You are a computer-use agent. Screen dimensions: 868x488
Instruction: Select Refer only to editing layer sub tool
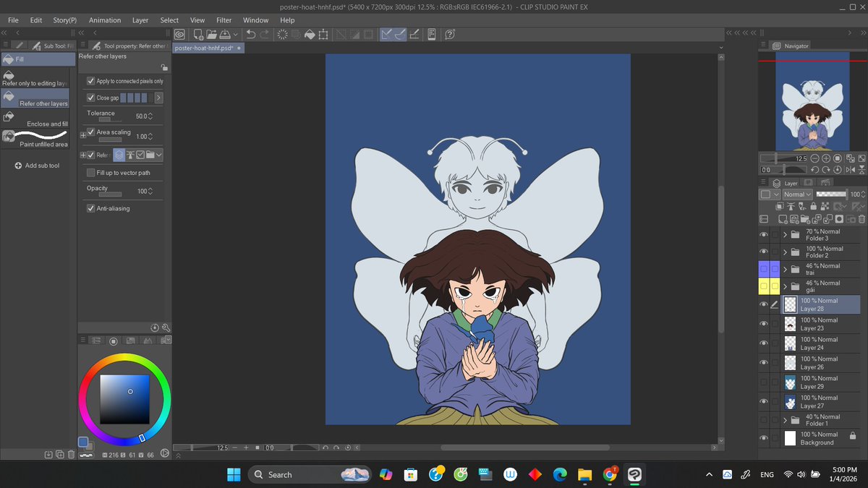click(x=35, y=78)
